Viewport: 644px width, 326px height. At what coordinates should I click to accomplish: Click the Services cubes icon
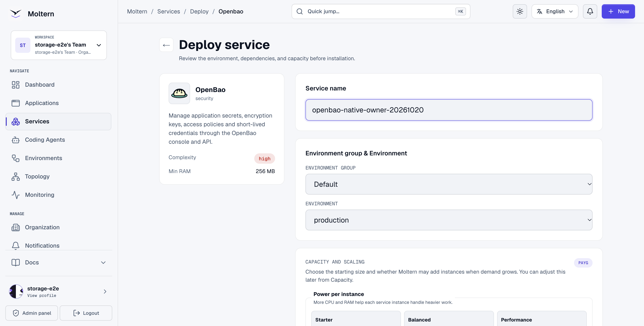(x=15, y=121)
